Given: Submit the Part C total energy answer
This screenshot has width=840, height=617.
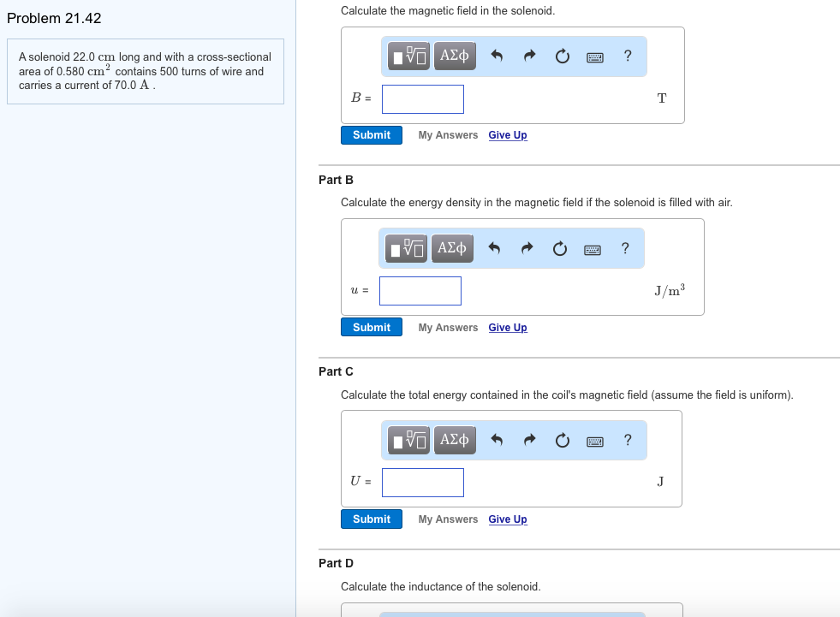Looking at the screenshot, I should [371, 519].
